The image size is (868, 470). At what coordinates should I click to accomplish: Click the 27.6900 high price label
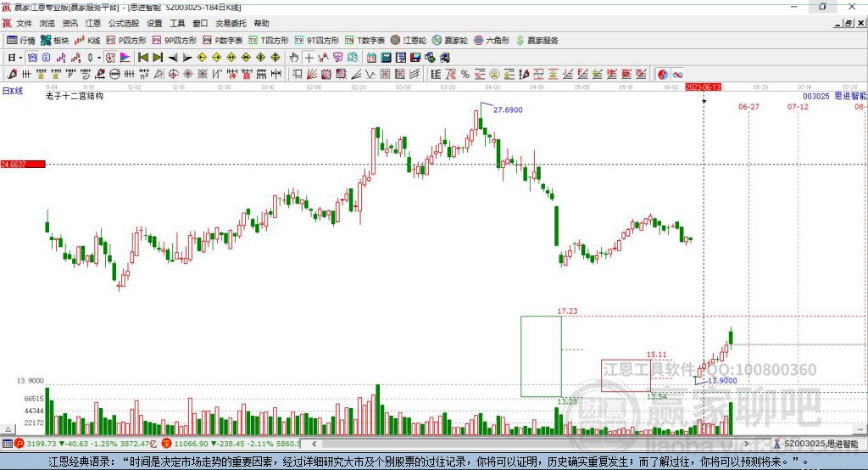pos(508,109)
